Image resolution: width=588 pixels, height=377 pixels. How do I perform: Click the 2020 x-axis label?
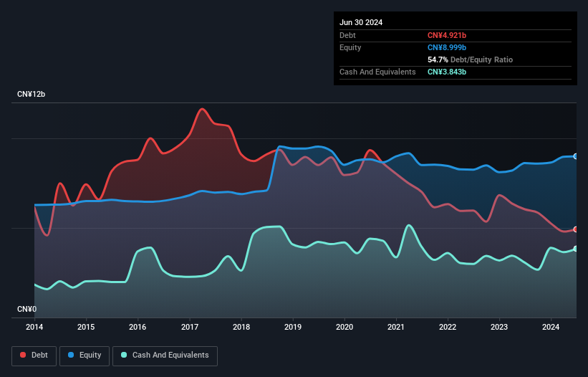[344, 327]
